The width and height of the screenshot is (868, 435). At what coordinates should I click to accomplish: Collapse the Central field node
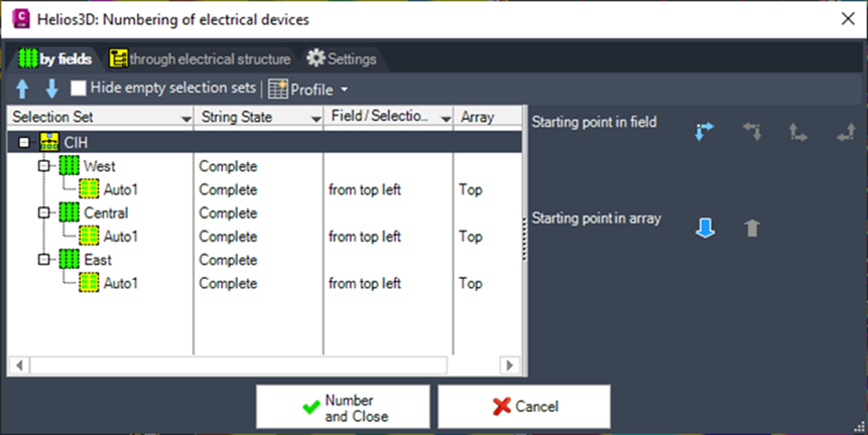click(x=42, y=214)
